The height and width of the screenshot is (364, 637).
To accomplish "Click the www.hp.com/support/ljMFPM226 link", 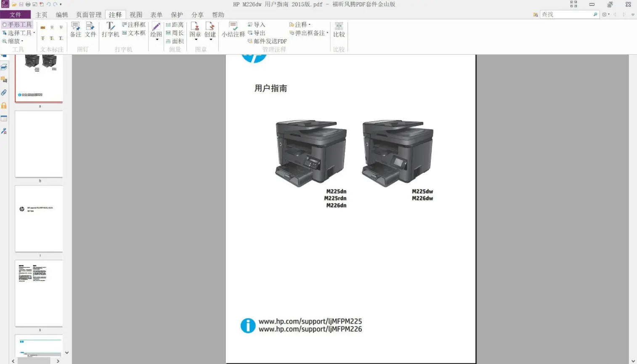I will coord(310,329).
